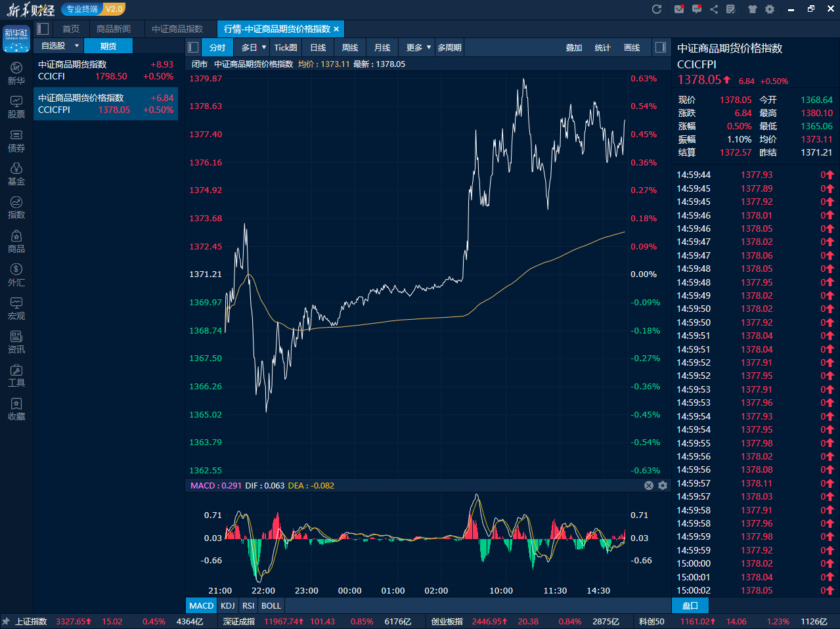This screenshot has width=840, height=629.
Task: Open MACD indicator settings gear
Action: (662, 485)
